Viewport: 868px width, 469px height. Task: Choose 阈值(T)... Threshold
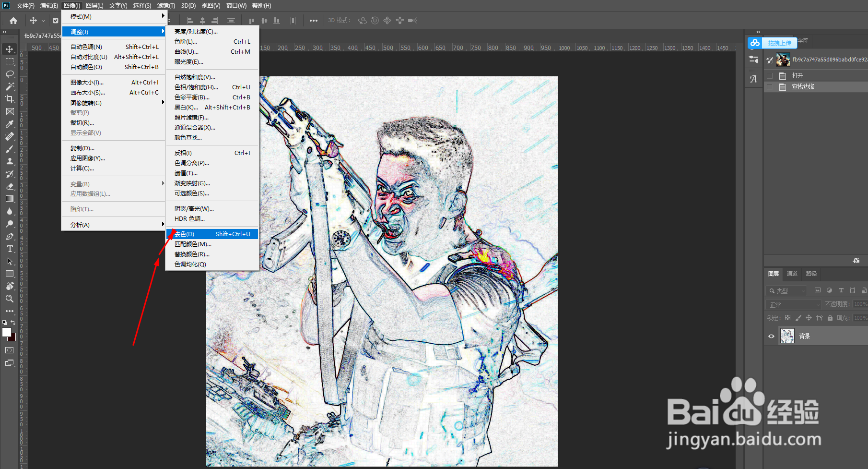[x=212, y=173]
